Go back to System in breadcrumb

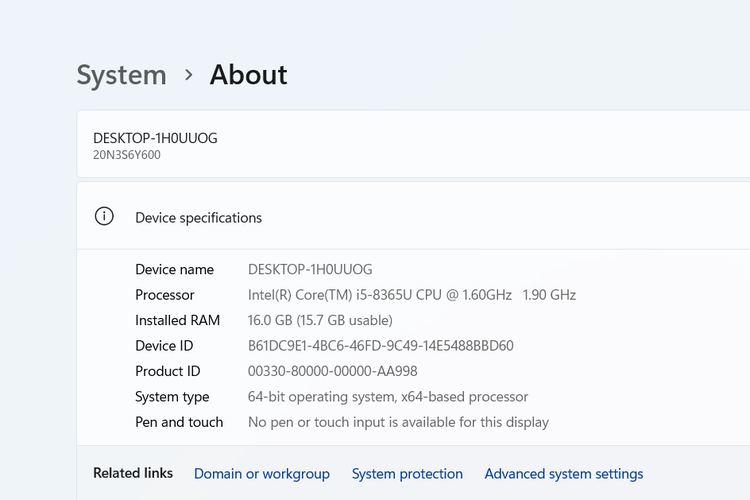(x=121, y=75)
